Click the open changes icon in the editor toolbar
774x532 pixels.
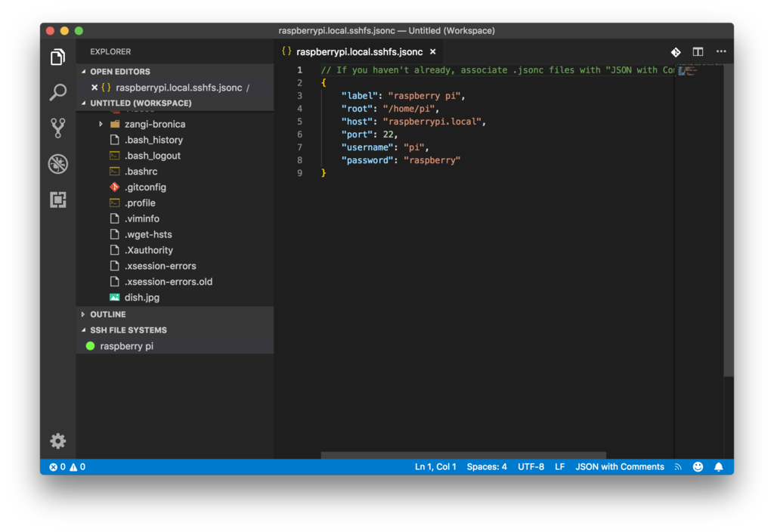point(676,52)
